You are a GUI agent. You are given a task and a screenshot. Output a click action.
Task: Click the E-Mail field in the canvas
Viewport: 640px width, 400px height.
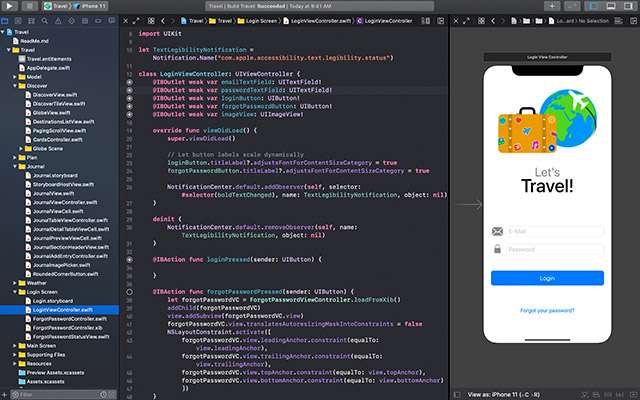[x=553, y=231]
